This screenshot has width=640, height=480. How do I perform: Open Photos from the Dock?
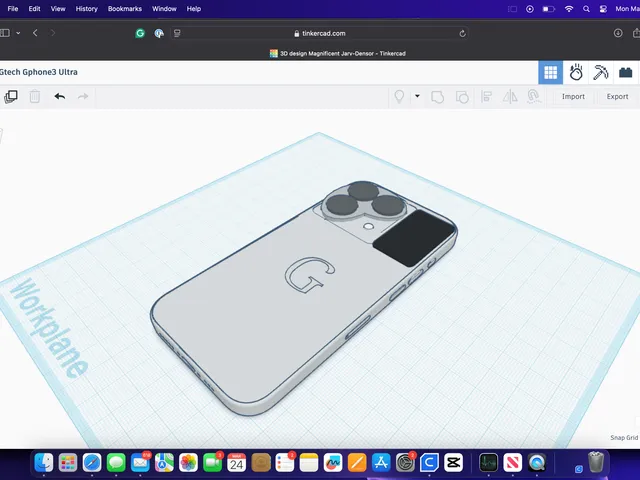click(188, 463)
